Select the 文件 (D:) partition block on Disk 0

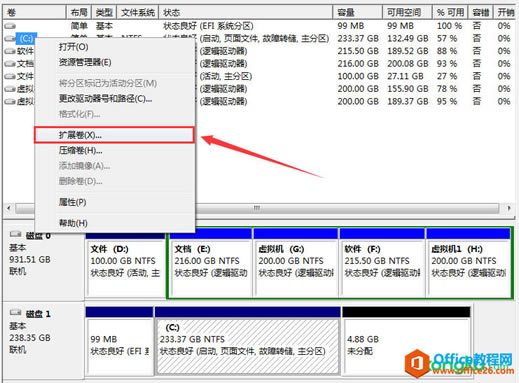click(125, 263)
